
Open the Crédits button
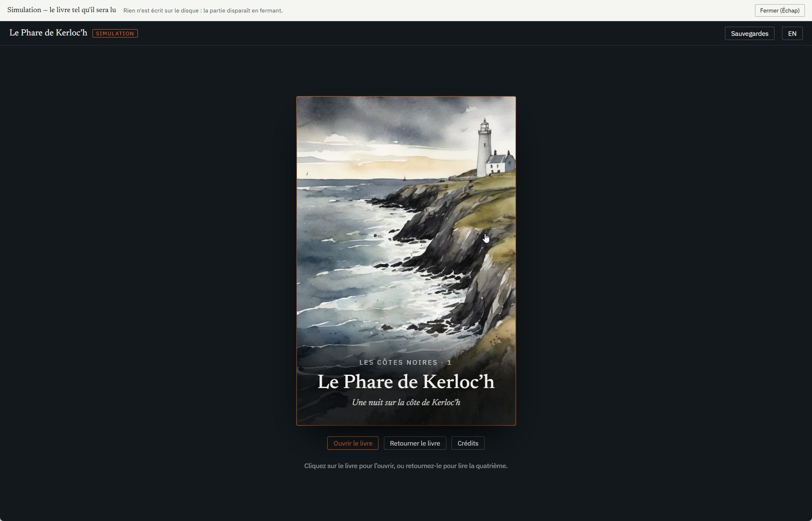pos(468,443)
